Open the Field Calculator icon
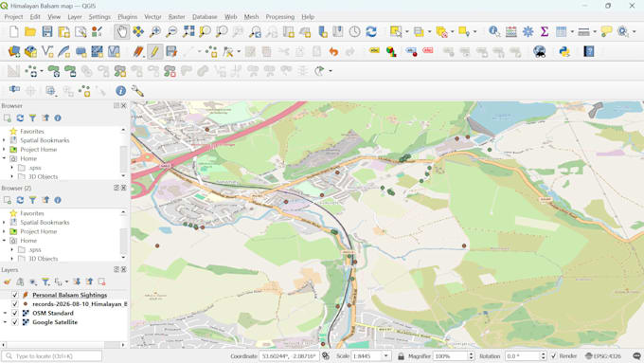 510,31
